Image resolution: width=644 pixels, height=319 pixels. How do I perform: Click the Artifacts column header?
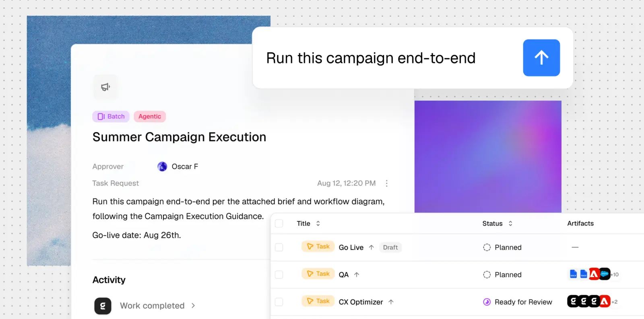[580, 224]
